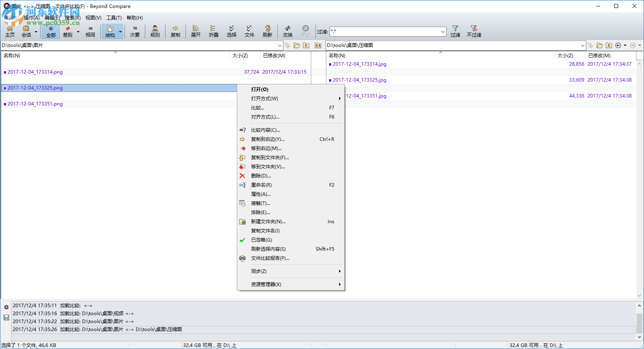Click the both-sides up-one-level icon
Image resolution: width=644 pixels, height=349 pixels.
pyautogui.click(x=318, y=45)
